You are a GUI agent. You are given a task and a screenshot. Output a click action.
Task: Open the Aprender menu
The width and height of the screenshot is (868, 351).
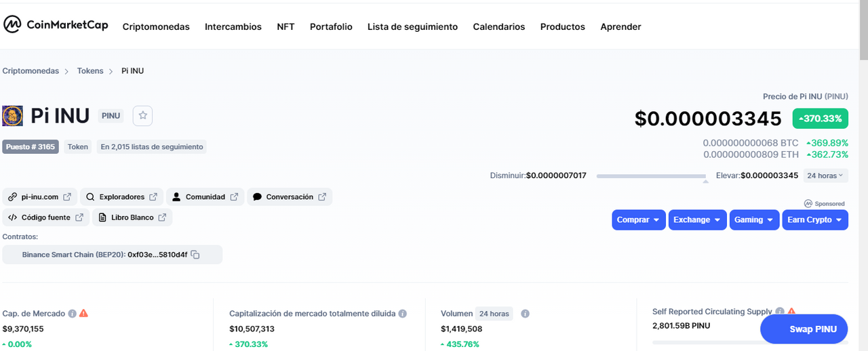[x=620, y=27]
